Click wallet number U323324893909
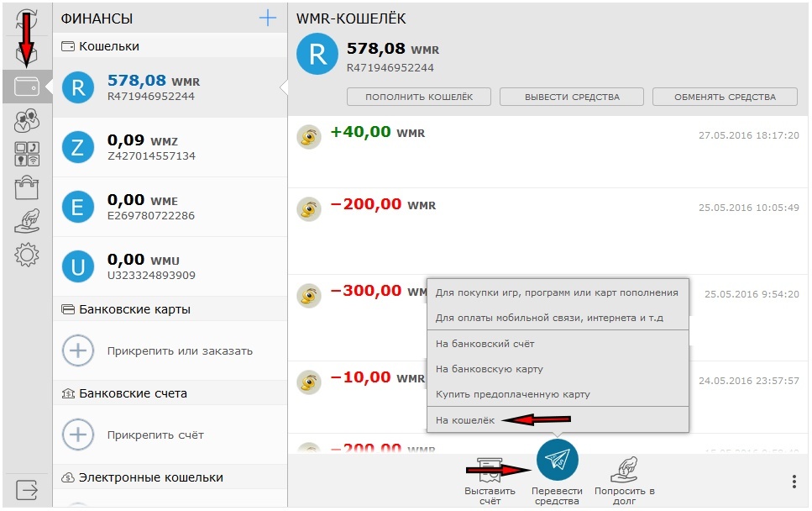812x511 pixels. [151, 275]
